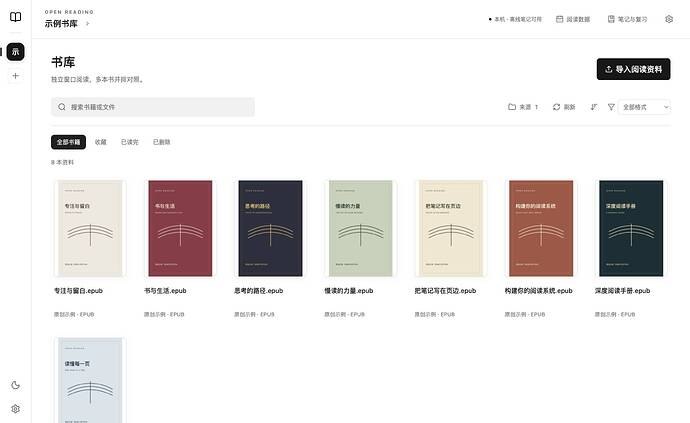Expand the 全部格式 format dropdown
This screenshot has width=690, height=423.
point(645,107)
